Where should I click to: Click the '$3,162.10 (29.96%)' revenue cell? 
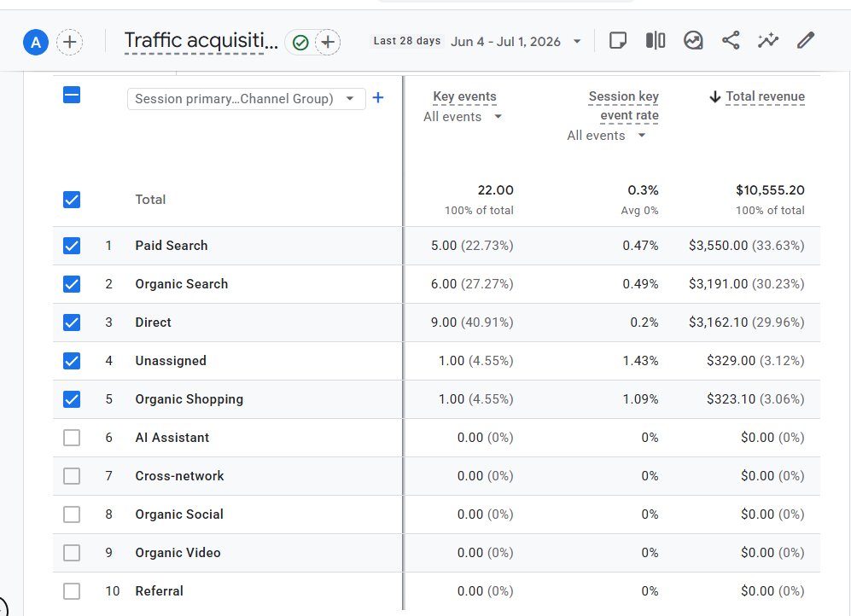(x=747, y=323)
